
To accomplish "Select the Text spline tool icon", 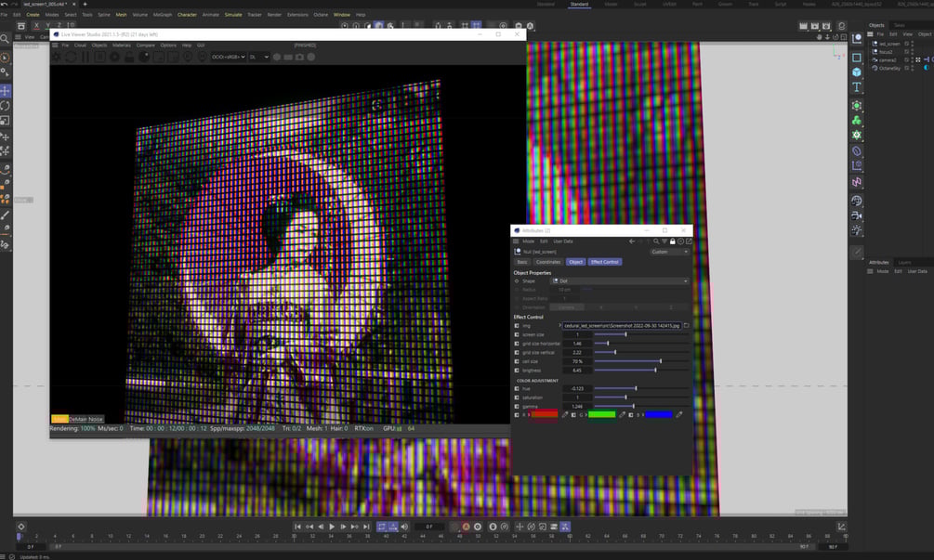I will pyautogui.click(x=857, y=87).
